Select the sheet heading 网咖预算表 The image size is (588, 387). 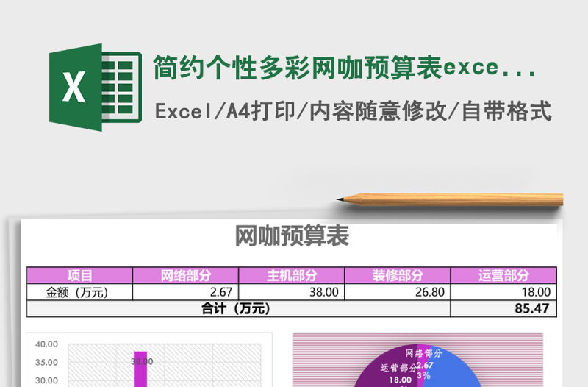click(292, 236)
